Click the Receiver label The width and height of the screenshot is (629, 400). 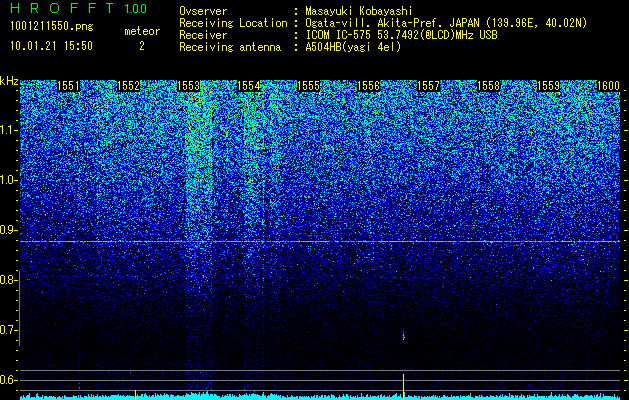[x=203, y=35]
